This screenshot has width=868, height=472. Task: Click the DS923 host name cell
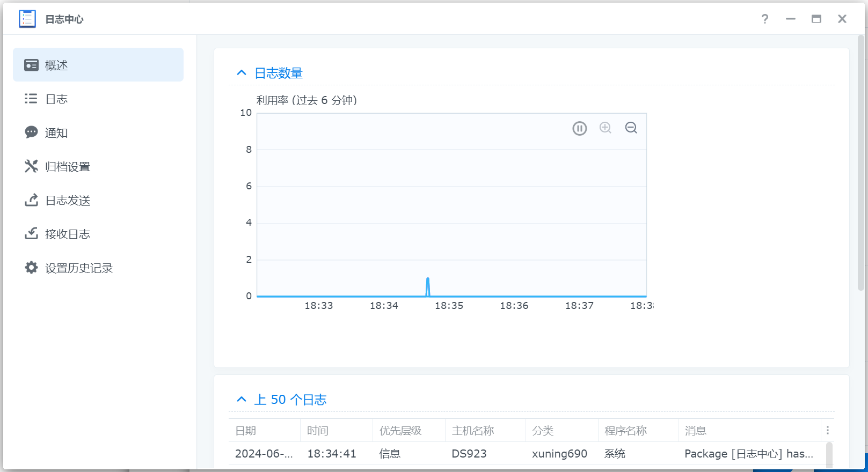tap(486, 454)
